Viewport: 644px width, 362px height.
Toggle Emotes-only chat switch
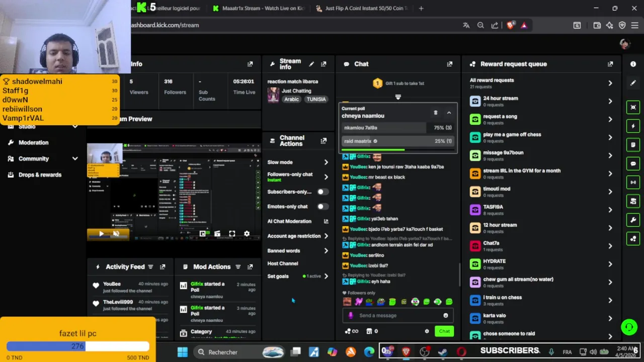pos(323,206)
